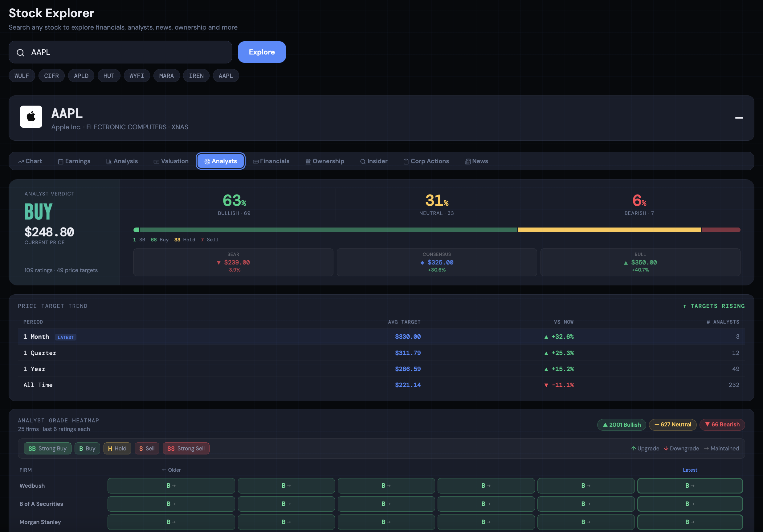Click the Apple logo icon

coord(31,117)
